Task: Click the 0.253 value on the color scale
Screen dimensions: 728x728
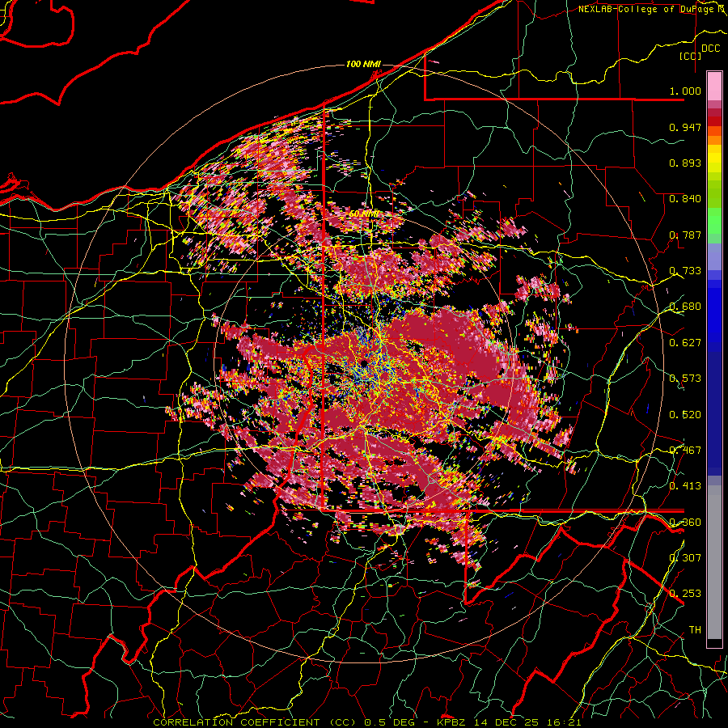Action: [x=685, y=594]
